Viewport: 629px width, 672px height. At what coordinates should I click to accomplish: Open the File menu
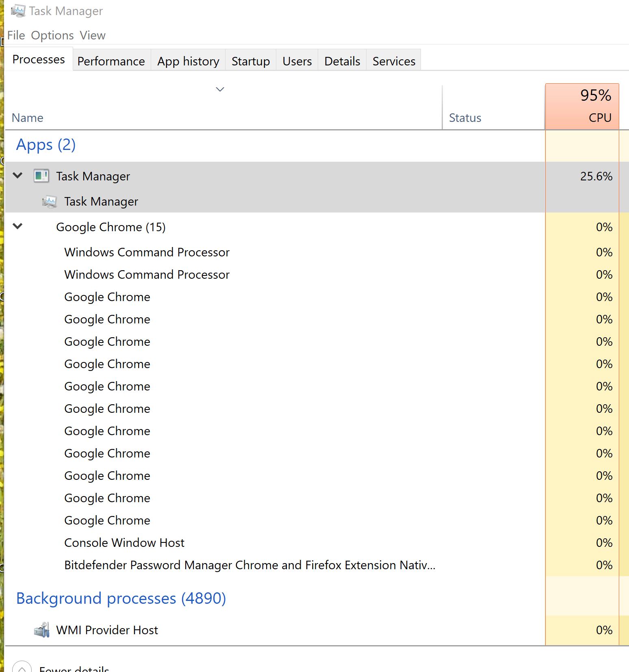pyautogui.click(x=16, y=35)
